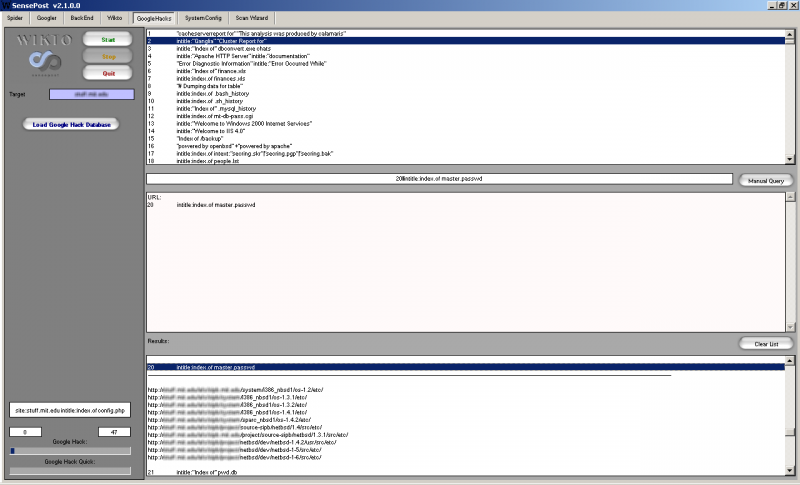Load the Google Hack Database
This screenshot has width=800, height=485.
(70, 124)
